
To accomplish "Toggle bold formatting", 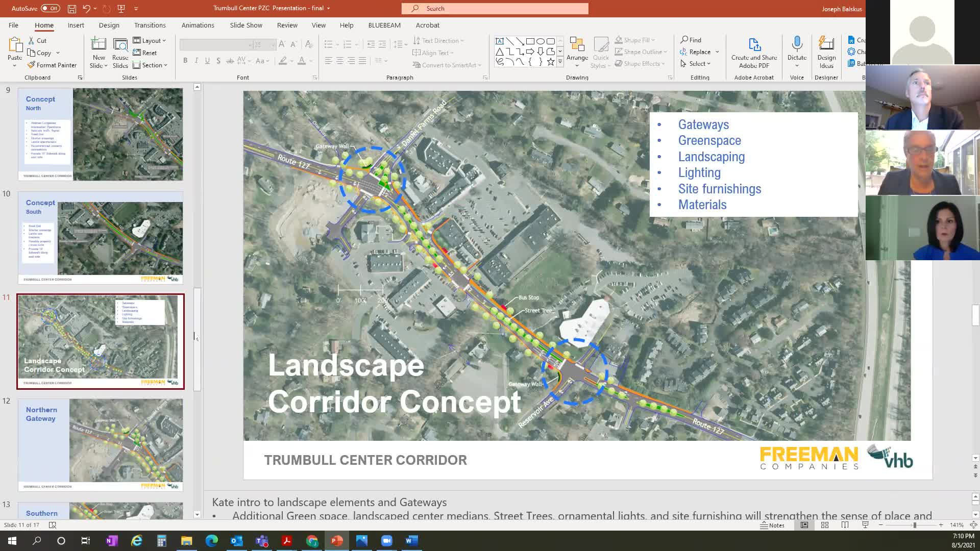I will (185, 60).
